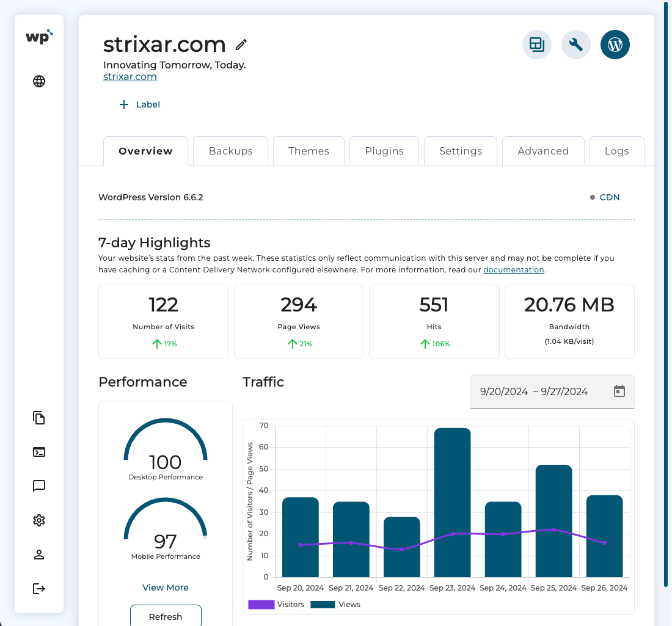Open the file copy icon in the sidebar

click(39, 418)
